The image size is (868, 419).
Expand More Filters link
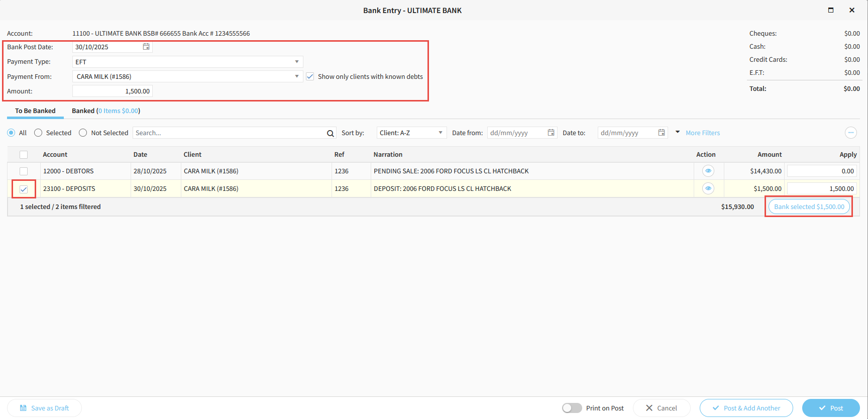(702, 133)
